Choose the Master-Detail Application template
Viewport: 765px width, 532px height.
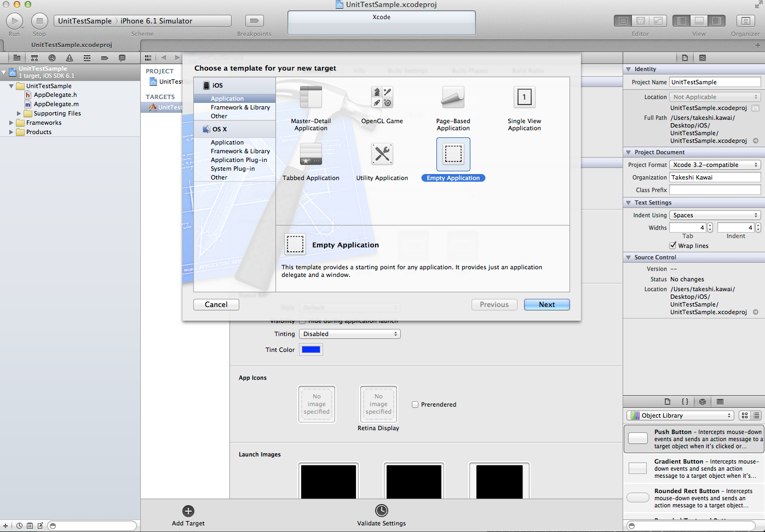click(310, 97)
